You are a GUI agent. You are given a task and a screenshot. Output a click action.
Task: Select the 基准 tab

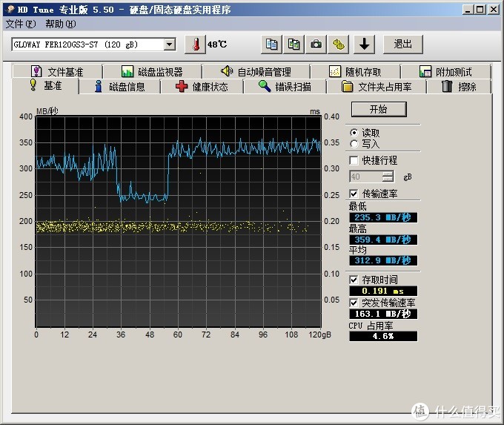(45, 86)
